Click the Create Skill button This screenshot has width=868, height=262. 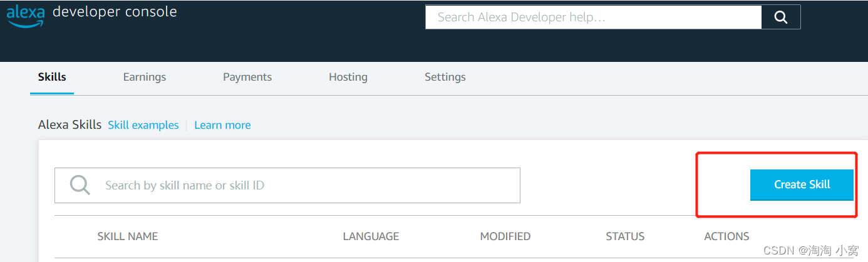click(802, 184)
